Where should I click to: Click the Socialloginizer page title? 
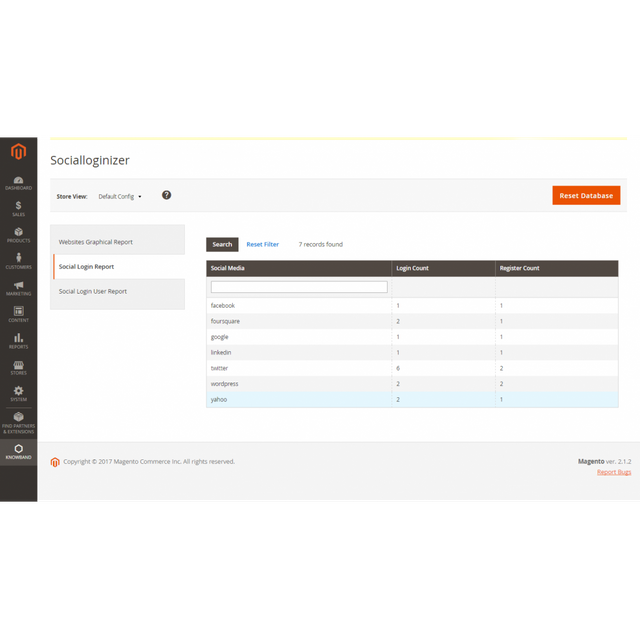[x=90, y=160]
